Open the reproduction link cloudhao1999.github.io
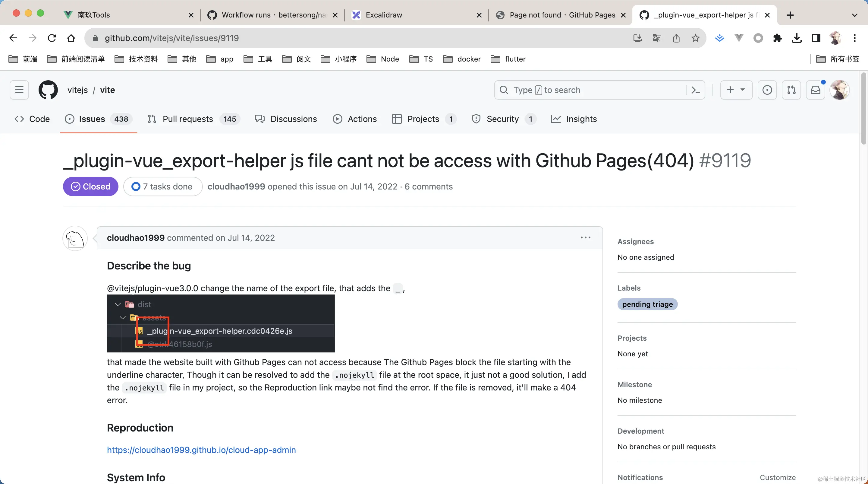The height and width of the screenshot is (484, 868). click(x=201, y=449)
